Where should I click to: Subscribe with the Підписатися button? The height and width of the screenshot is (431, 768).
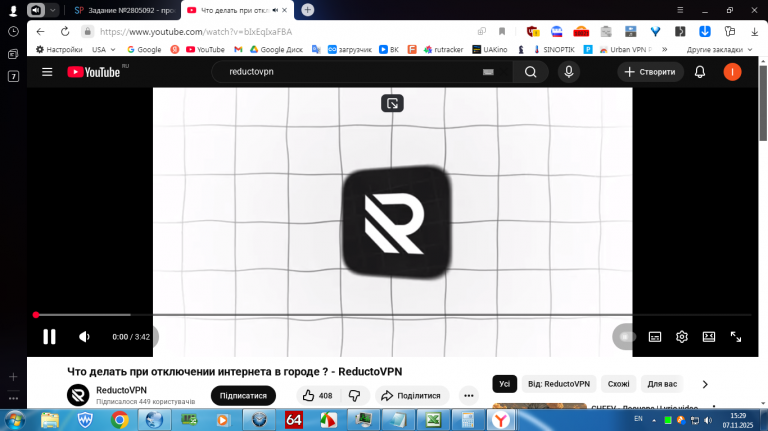(x=243, y=395)
